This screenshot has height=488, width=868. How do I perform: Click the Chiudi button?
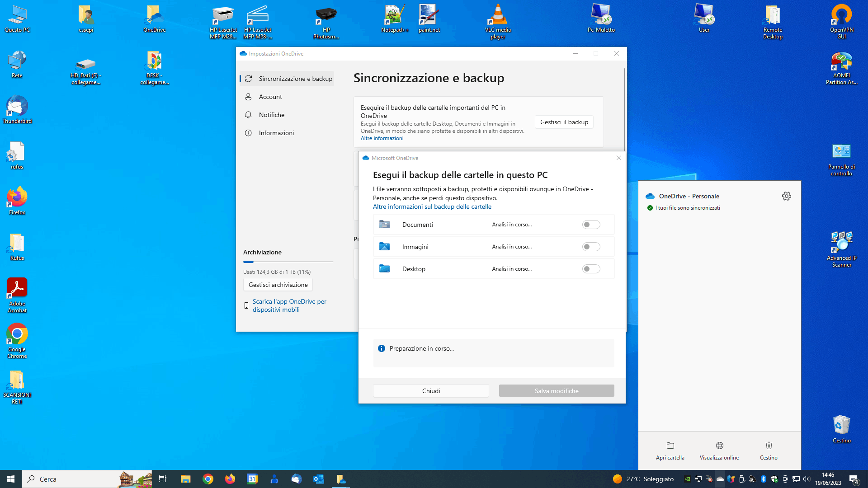(x=431, y=391)
